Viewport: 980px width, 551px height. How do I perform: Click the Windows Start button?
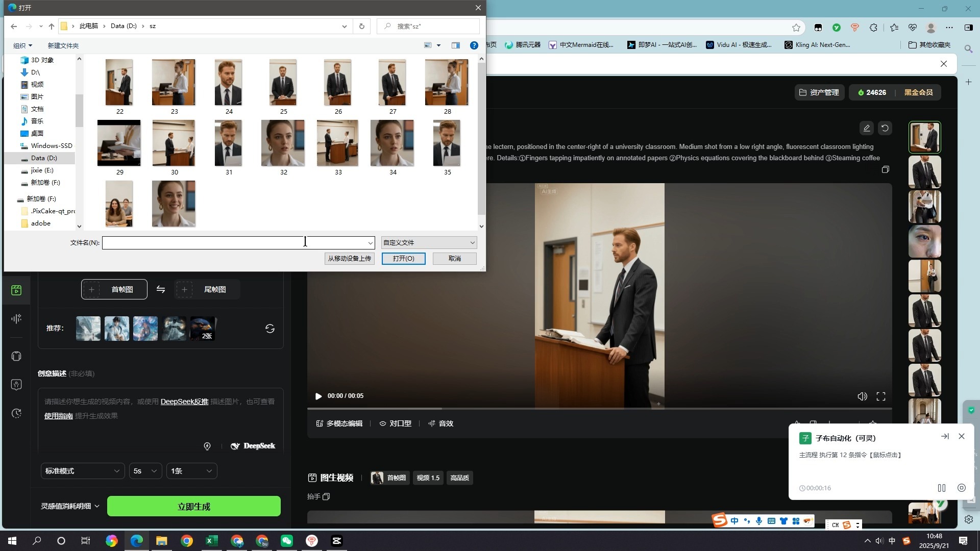pos(12,541)
